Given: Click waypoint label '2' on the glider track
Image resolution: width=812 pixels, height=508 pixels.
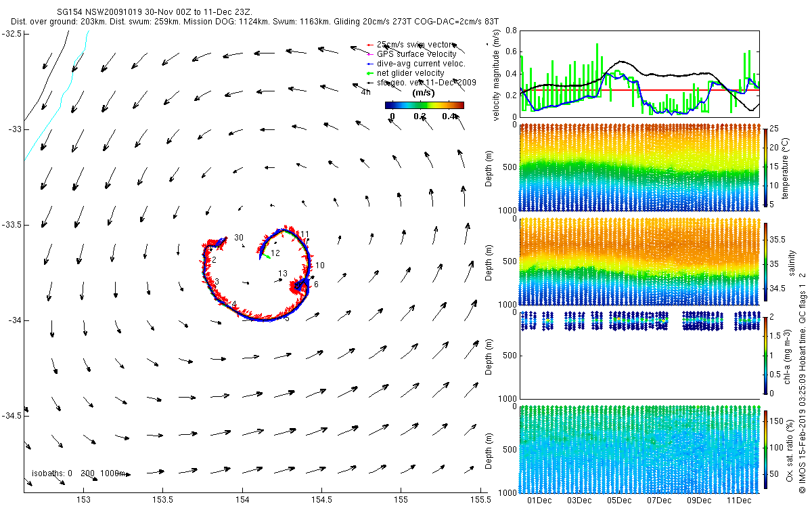Looking at the screenshot, I should tap(213, 260).
